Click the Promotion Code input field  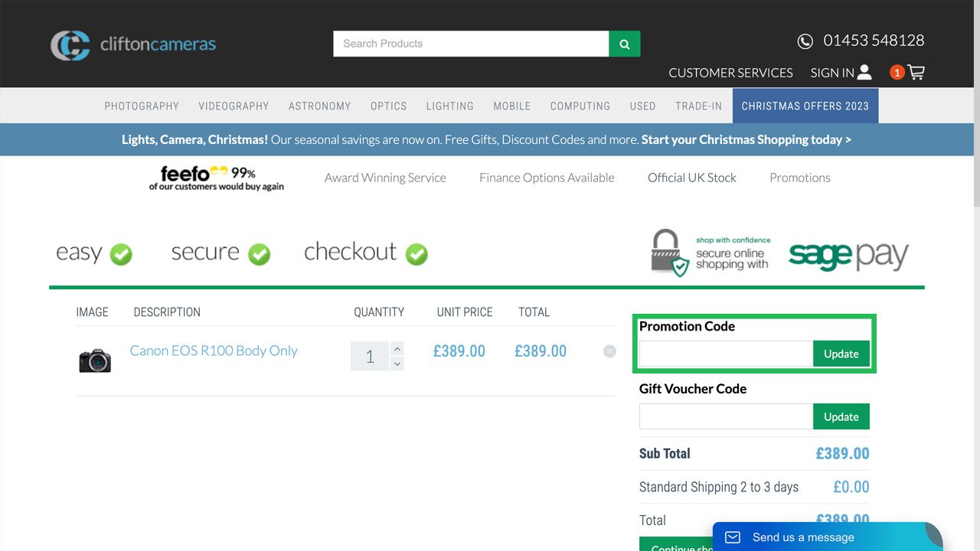[x=726, y=354]
